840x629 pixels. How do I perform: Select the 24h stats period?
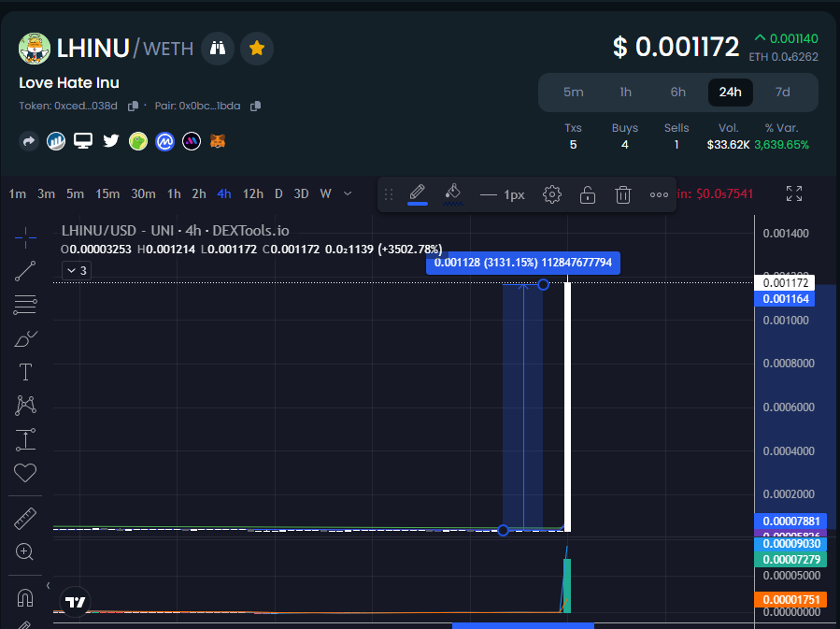pyautogui.click(x=730, y=93)
